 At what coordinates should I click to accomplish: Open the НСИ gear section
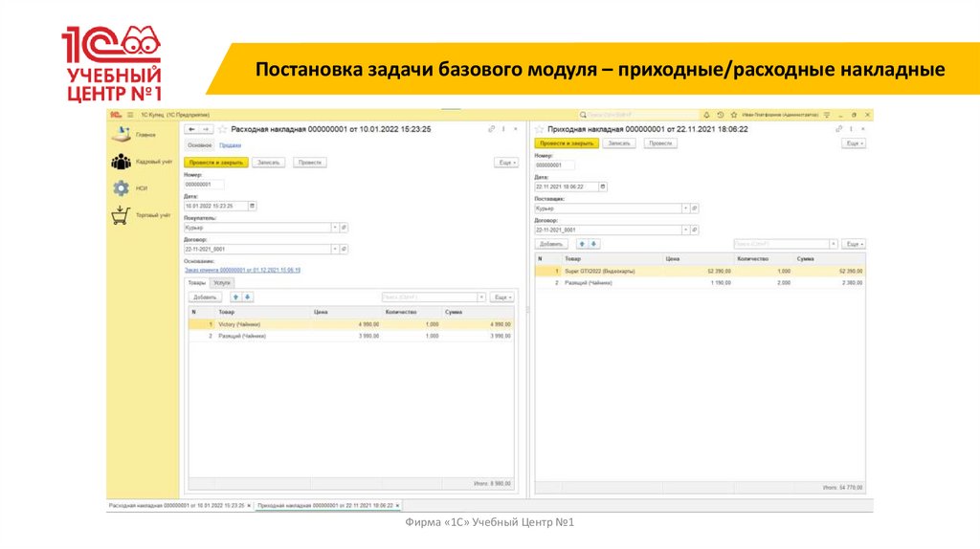pos(121,188)
